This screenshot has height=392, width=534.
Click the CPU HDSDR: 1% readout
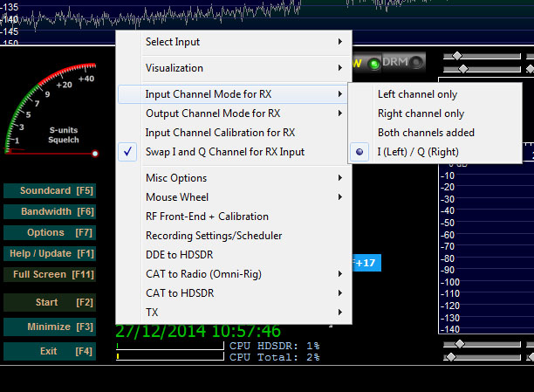pos(275,346)
